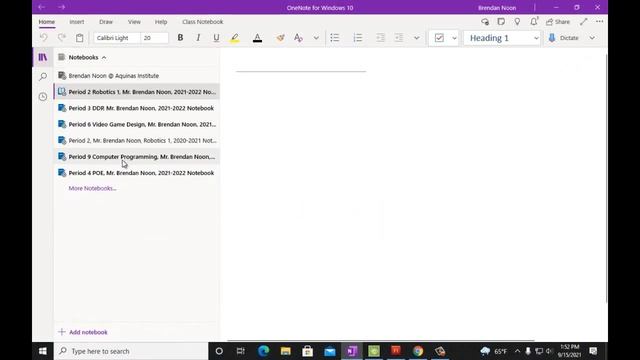
Task: Open Google Chrome from the taskbar
Action: coord(418,351)
